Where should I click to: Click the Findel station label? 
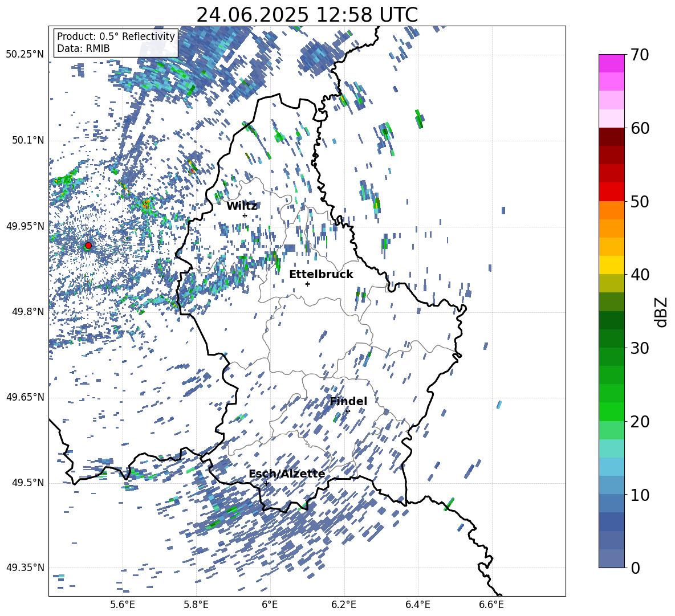[x=348, y=401]
